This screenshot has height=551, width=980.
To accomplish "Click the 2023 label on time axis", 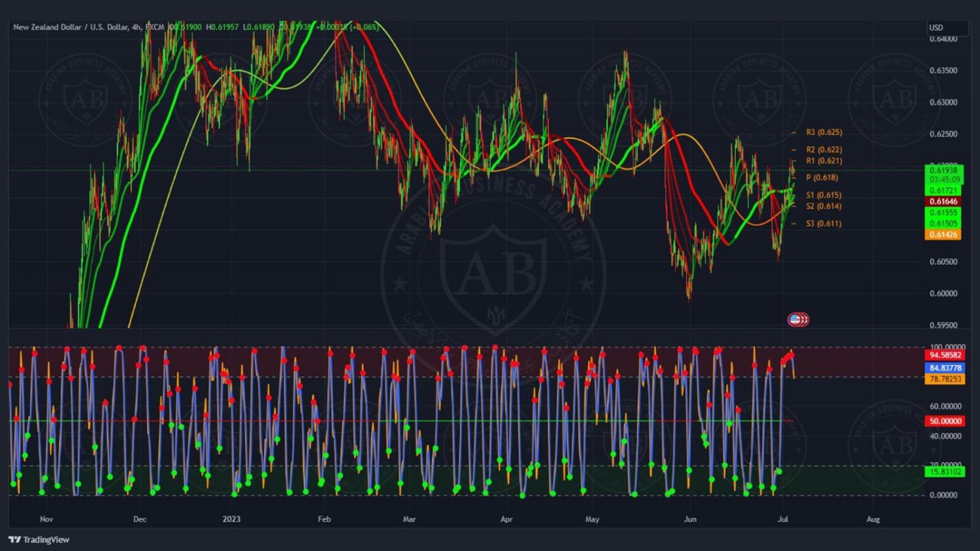I will point(231,520).
